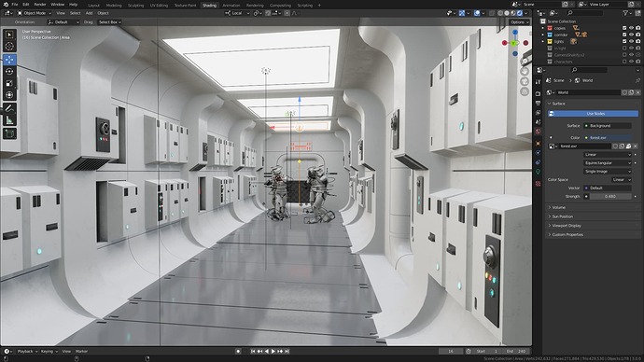644x362 pixels.
Task: Collapse the Surface panel
Action: pyautogui.click(x=593, y=104)
